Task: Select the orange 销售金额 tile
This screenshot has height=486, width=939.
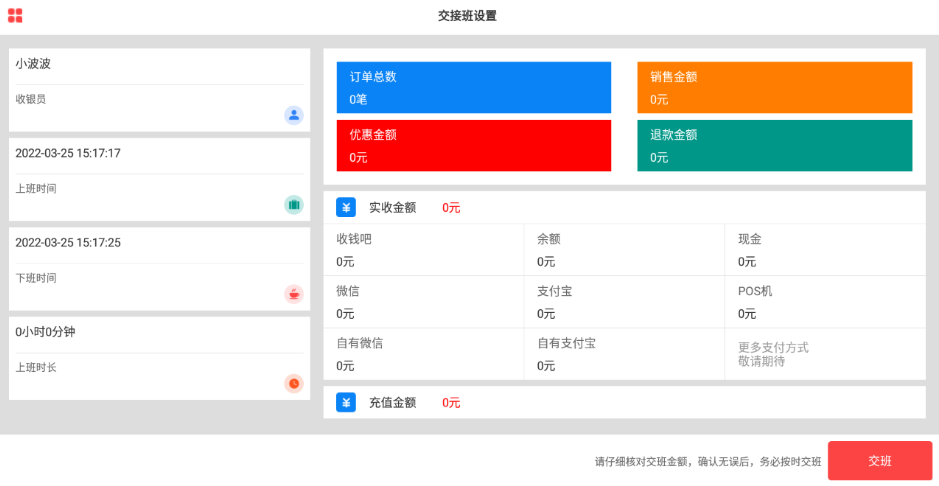Action: [774, 88]
